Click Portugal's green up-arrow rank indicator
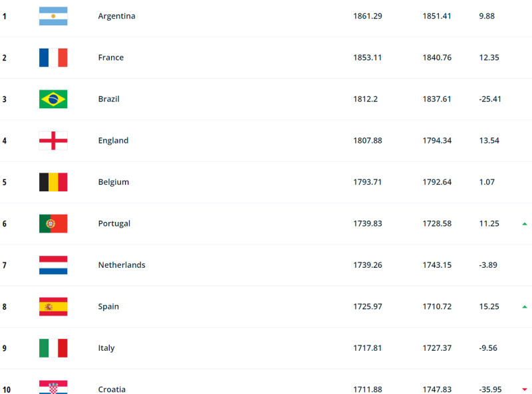Image resolution: width=532 pixels, height=394 pixels. tap(525, 224)
